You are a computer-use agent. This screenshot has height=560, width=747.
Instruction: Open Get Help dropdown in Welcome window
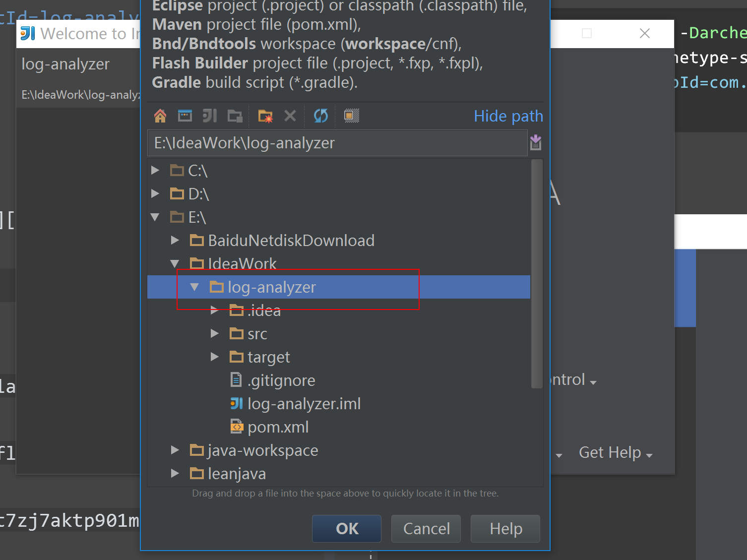point(616,453)
